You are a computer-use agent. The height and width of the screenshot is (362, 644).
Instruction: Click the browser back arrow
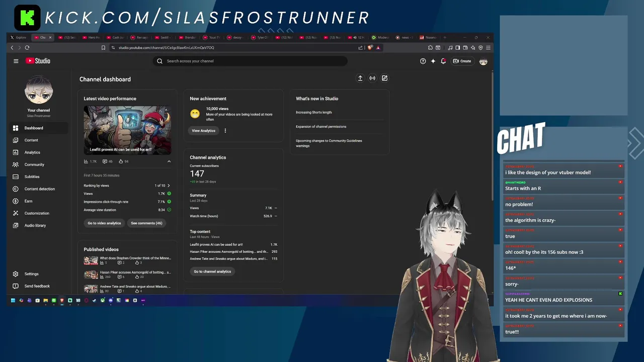click(12, 48)
